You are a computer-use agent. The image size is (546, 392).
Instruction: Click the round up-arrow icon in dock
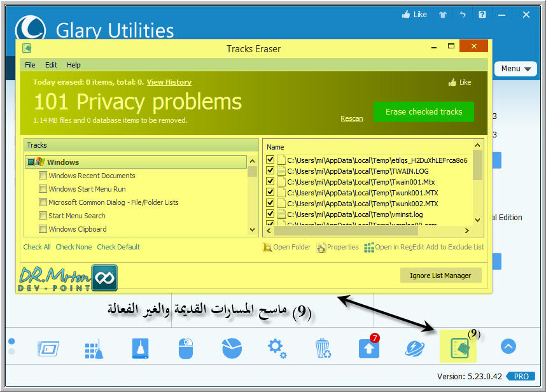click(x=508, y=346)
